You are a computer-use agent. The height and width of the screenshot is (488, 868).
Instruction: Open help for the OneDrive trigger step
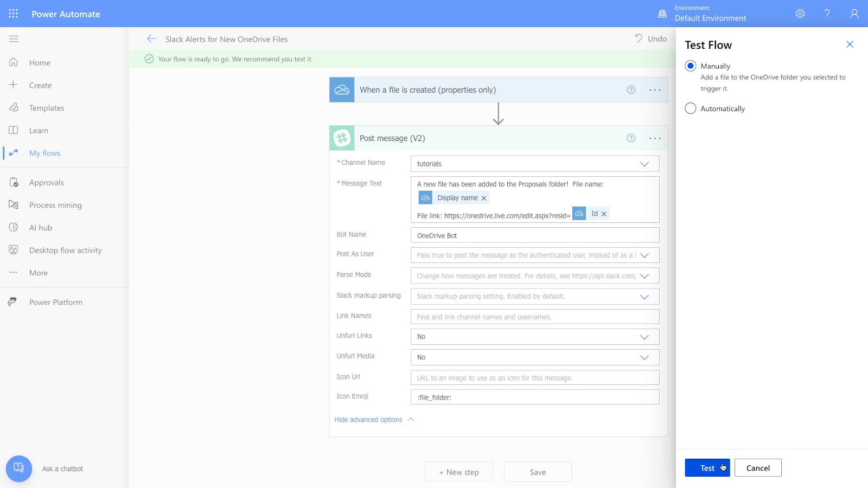coord(631,90)
